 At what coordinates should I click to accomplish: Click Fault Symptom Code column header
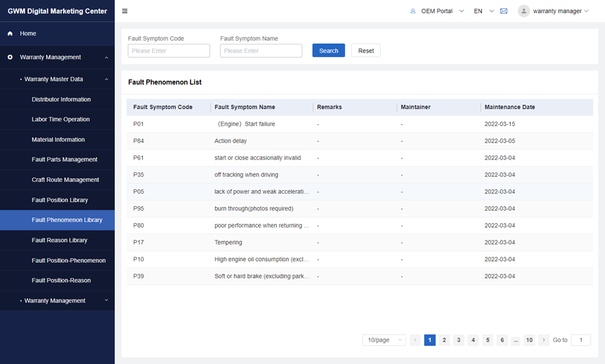(x=163, y=107)
